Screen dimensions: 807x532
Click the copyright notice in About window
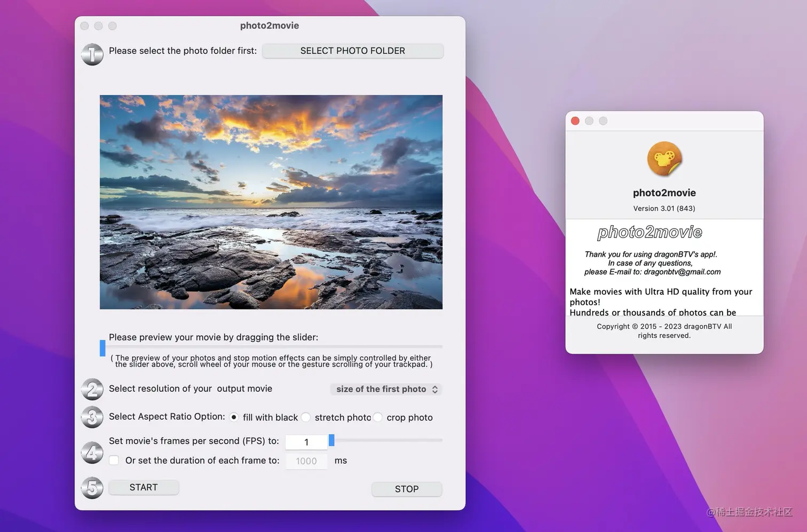664,331
